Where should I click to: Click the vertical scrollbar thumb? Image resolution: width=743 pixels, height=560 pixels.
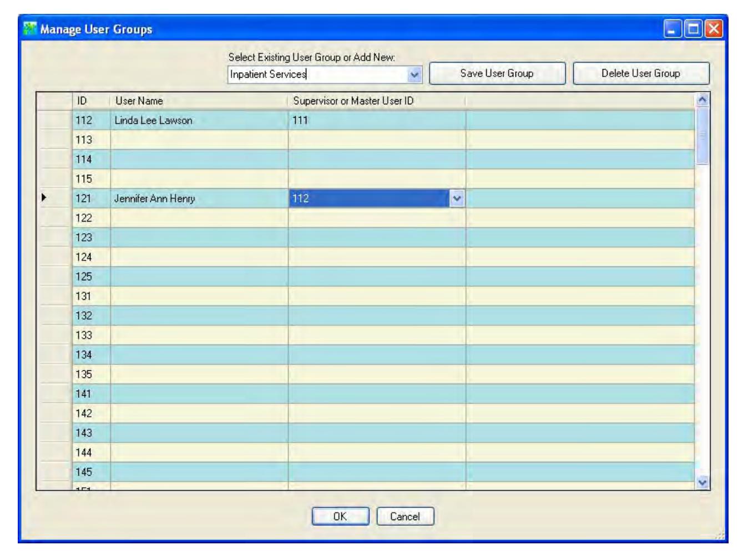702,136
